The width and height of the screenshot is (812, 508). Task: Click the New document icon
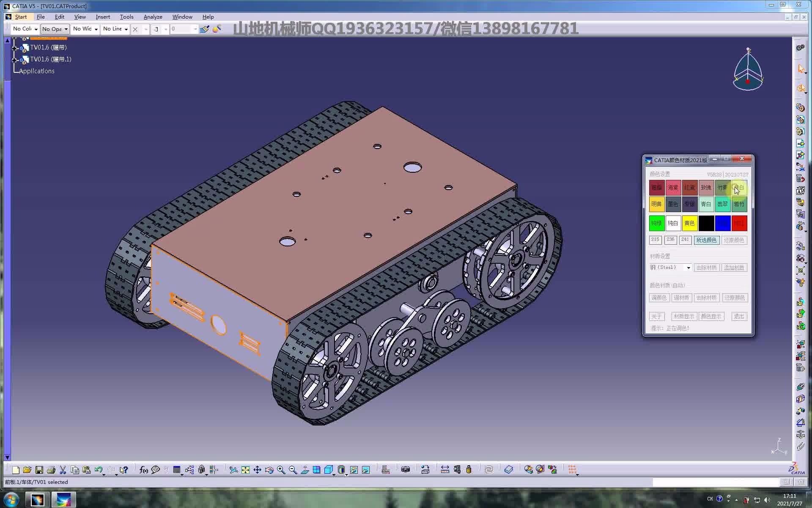click(x=16, y=470)
